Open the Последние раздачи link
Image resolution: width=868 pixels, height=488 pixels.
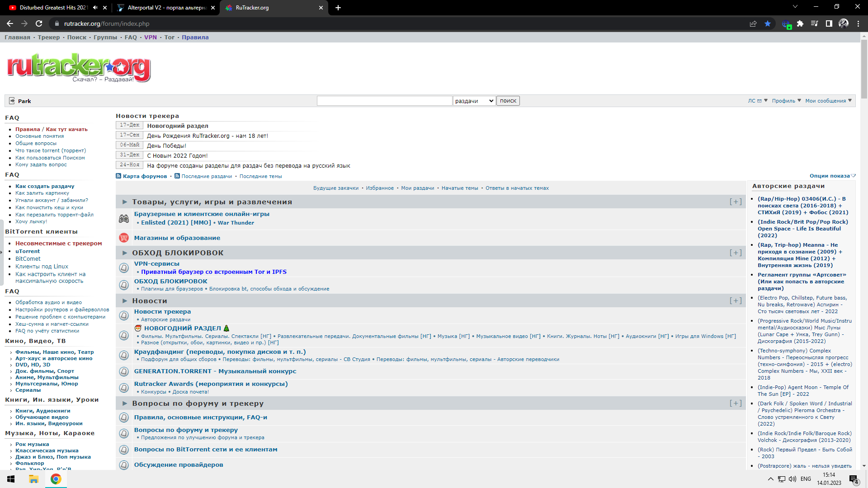click(207, 176)
